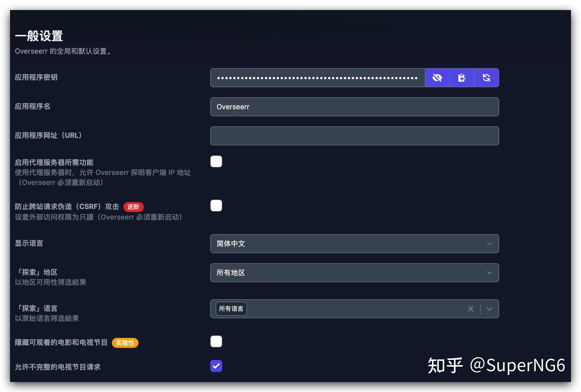Clear the 探索语言 selection with the X icon
The image size is (581, 392).
[471, 309]
